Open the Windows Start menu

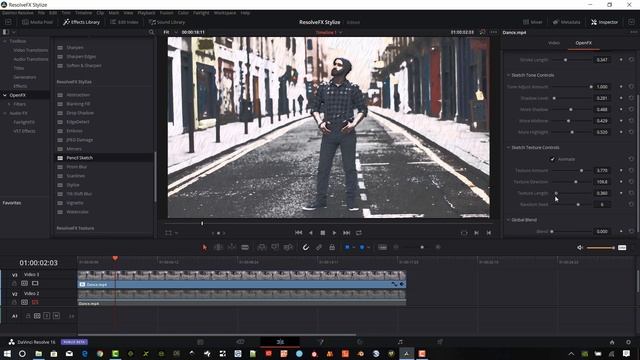click(x=7, y=353)
